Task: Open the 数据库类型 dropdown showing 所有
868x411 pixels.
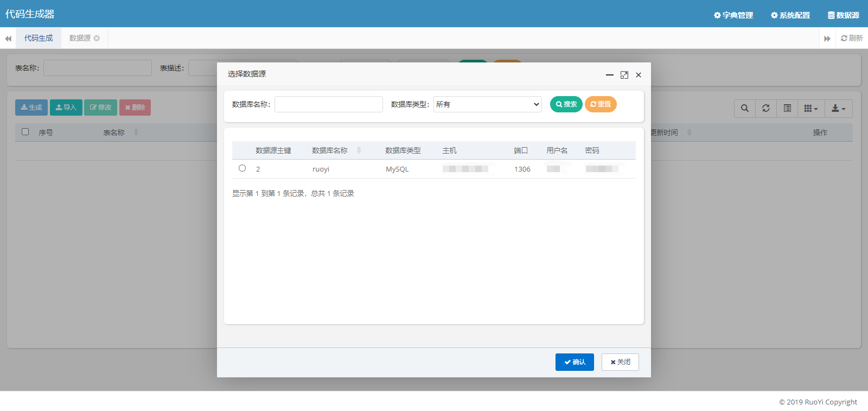Action: pos(488,104)
